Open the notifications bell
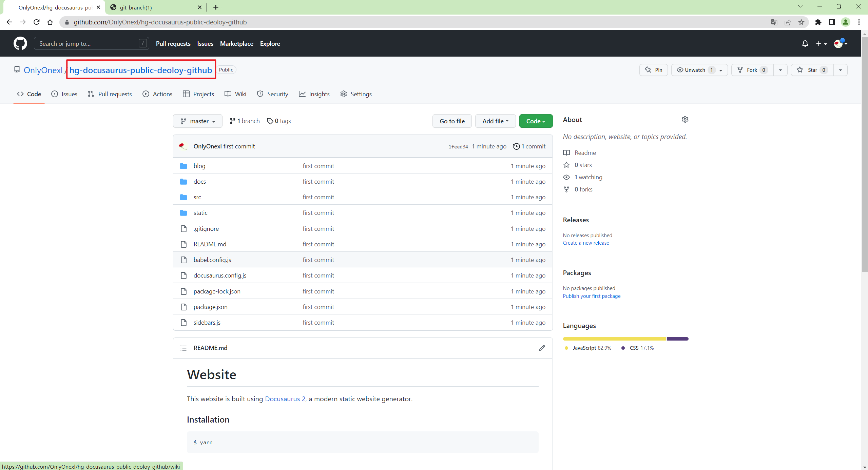 805,44
